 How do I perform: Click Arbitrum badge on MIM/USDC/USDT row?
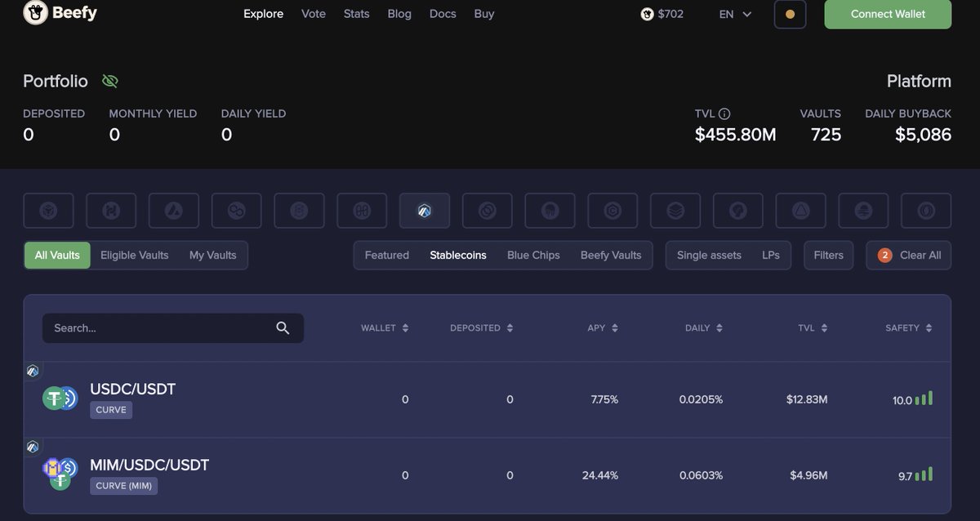click(33, 447)
